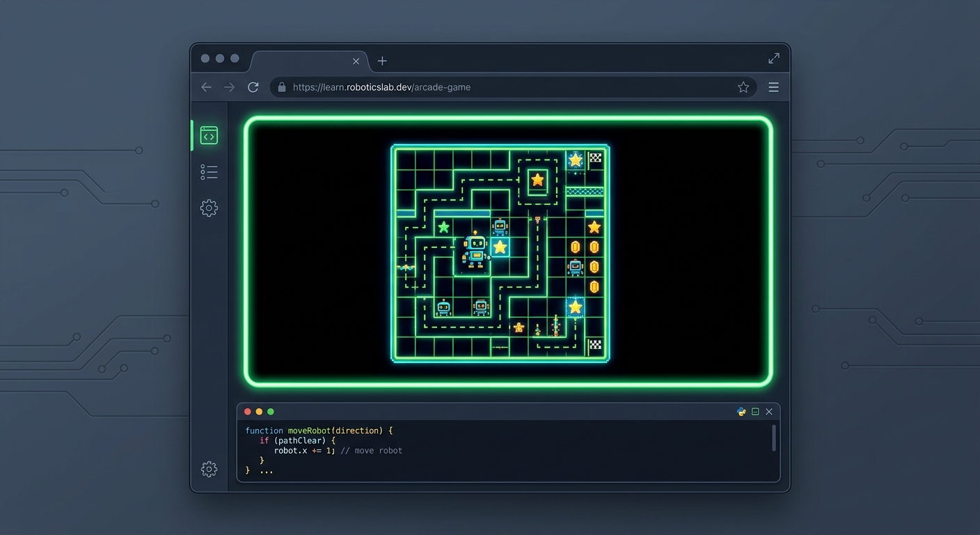Image resolution: width=980 pixels, height=535 pixels.
Task: Click the expand arrows at the window corner
Action: pyautogui.click(x=773, y=59)
